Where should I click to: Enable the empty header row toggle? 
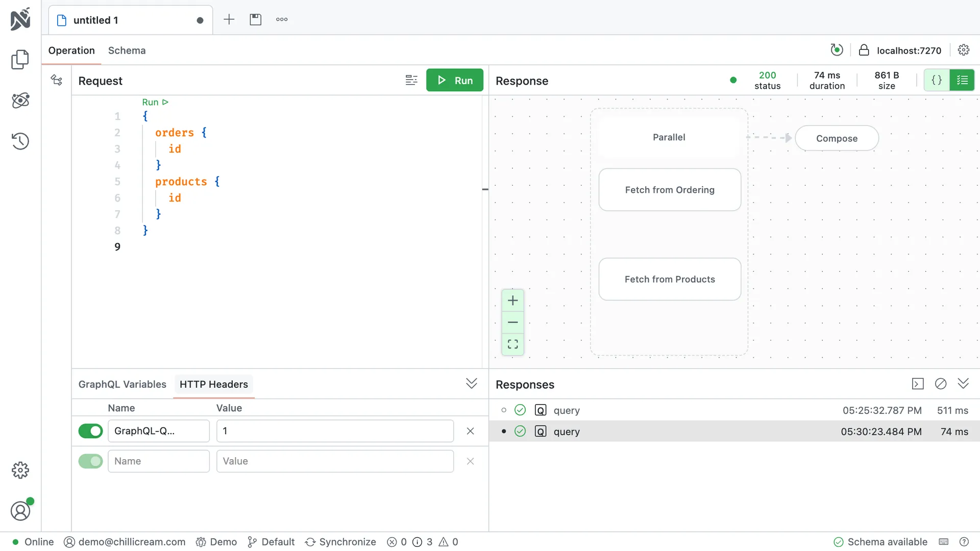90,461
